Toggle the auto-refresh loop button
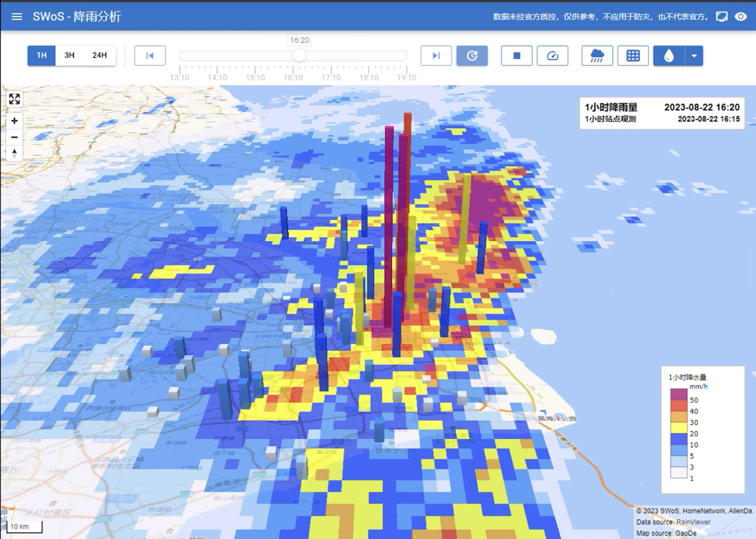Image resolution: width=756 pixels, height=539 pixels. coord(472,56)
